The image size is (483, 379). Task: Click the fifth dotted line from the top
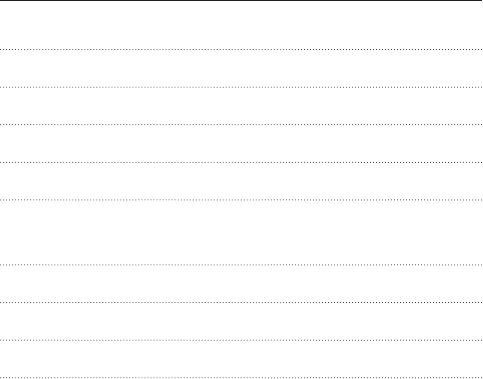click(x=241, y=200)
